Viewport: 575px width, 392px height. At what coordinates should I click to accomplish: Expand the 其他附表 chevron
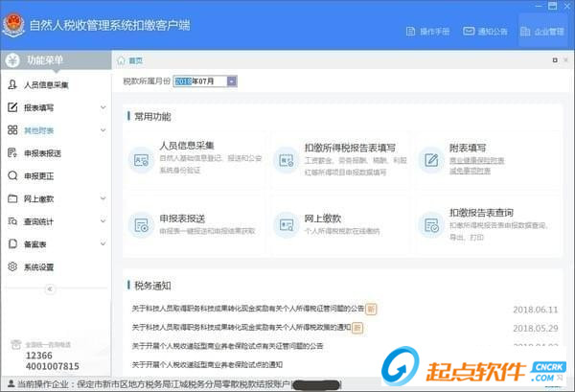click(103, 130)
